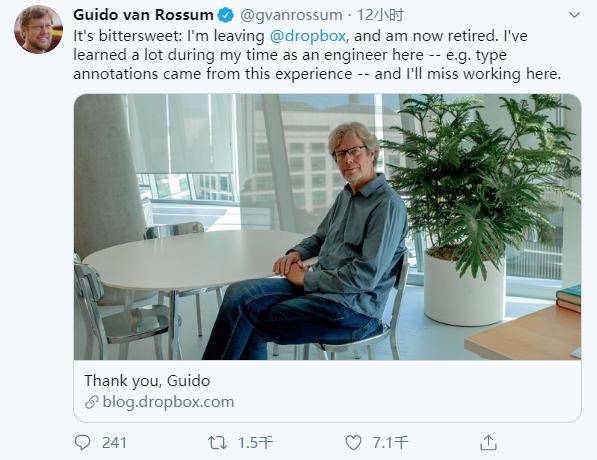The height and width of the screenshot is (460, 597).
Task: Click the 'Thank you, Guido' card title
Action: click(147, 381)
